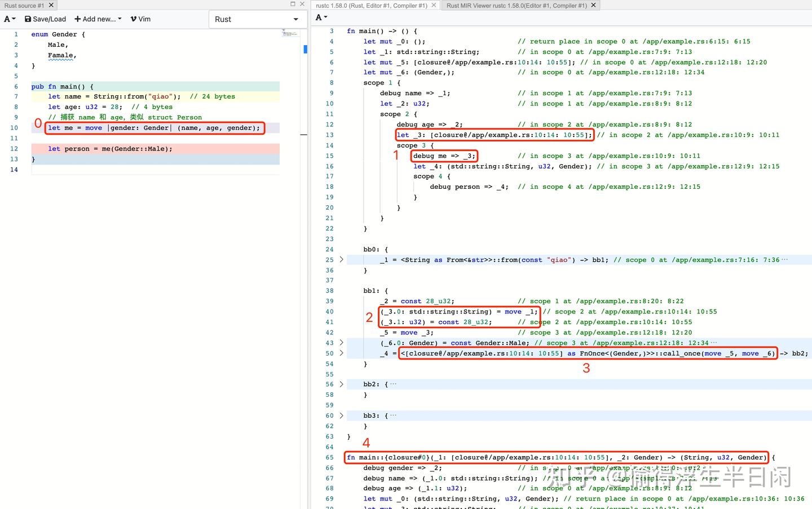Maximize the source editor pane
Image resolution: width=812 pixels, height=509 pixels.
(x=293, y=5)
